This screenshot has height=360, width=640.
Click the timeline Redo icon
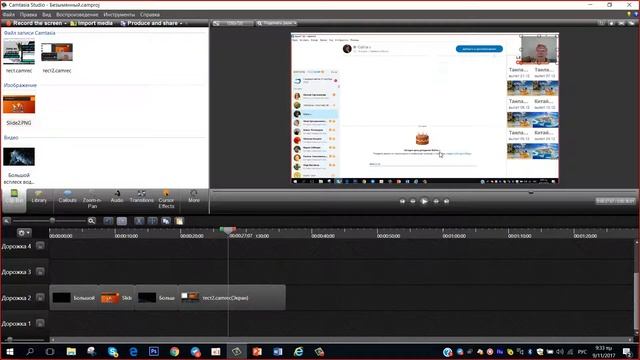(x=122, y=221)
